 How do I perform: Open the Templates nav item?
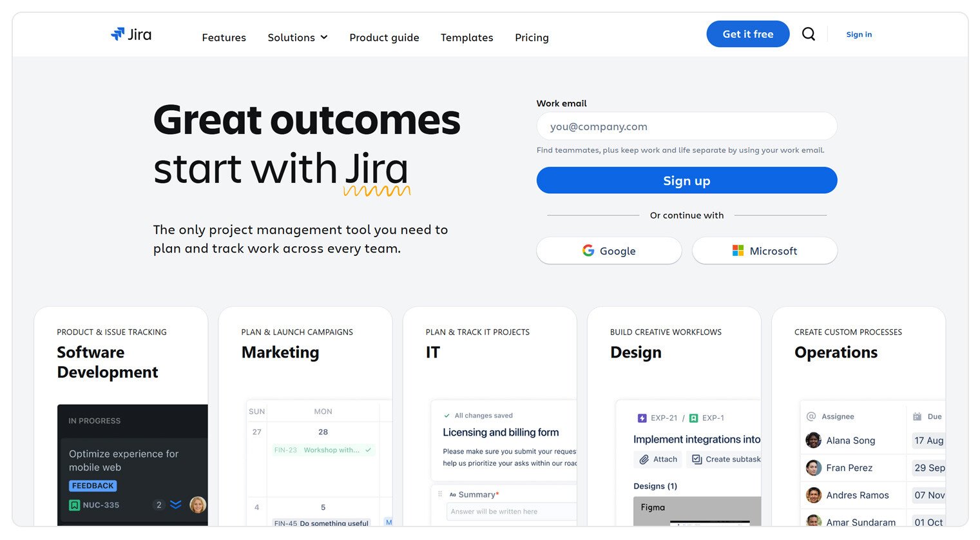tap(466, 37)
